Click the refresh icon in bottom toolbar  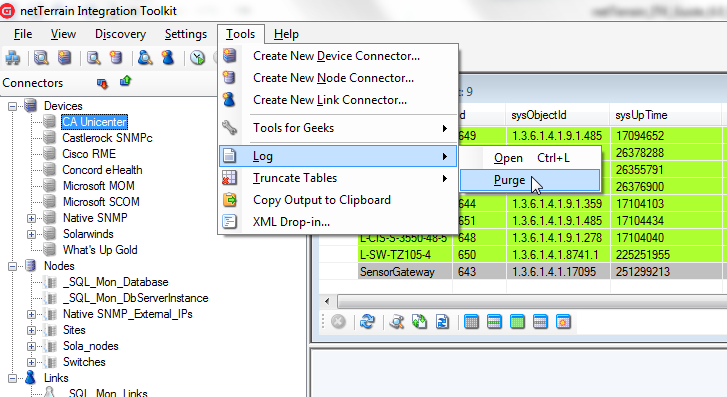coord(367,321)
